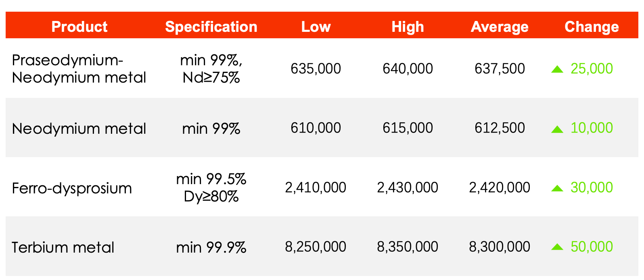Click the green up arrow beside 30,000
The height and width of the screenshot is (280, 644).
tap(557, 188)
